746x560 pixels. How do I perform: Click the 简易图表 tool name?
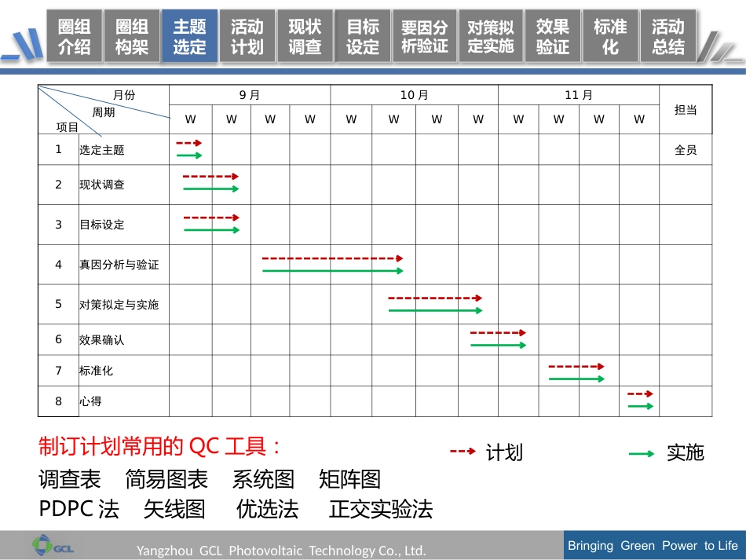166,479
